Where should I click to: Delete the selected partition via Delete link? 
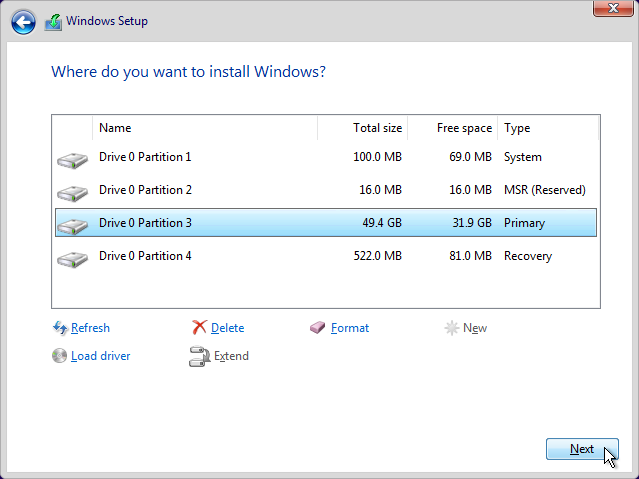(x=227, y=328)
